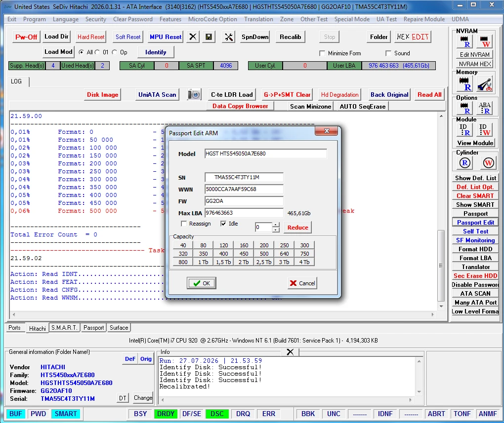Image resolution: width=504 pixels, height=423 pixels.
Task: Read Memory with the R chip icon
Action: click(x=464, y=84)
